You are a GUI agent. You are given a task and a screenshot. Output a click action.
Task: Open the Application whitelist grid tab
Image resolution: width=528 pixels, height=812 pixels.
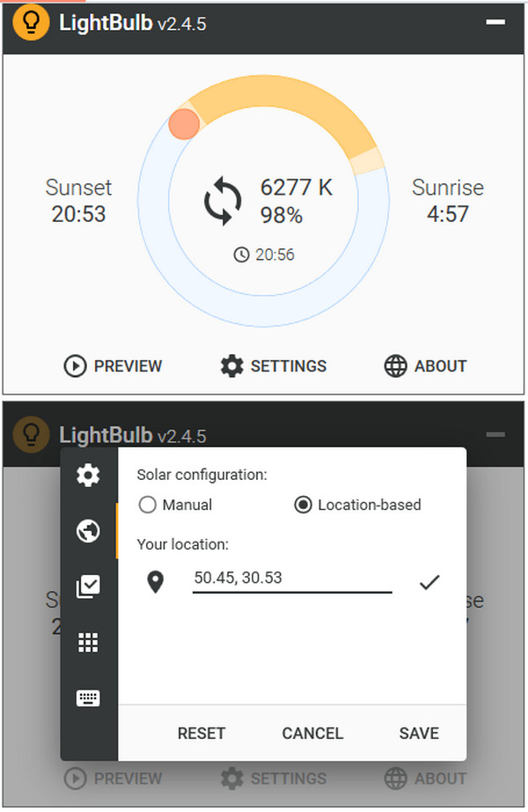click(x=88, y=643)
